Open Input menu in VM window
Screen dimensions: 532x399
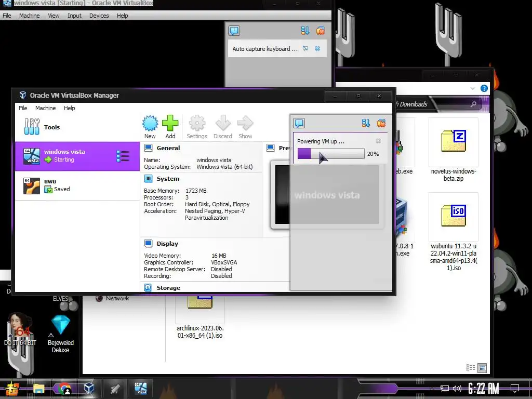tap(74, 16)
